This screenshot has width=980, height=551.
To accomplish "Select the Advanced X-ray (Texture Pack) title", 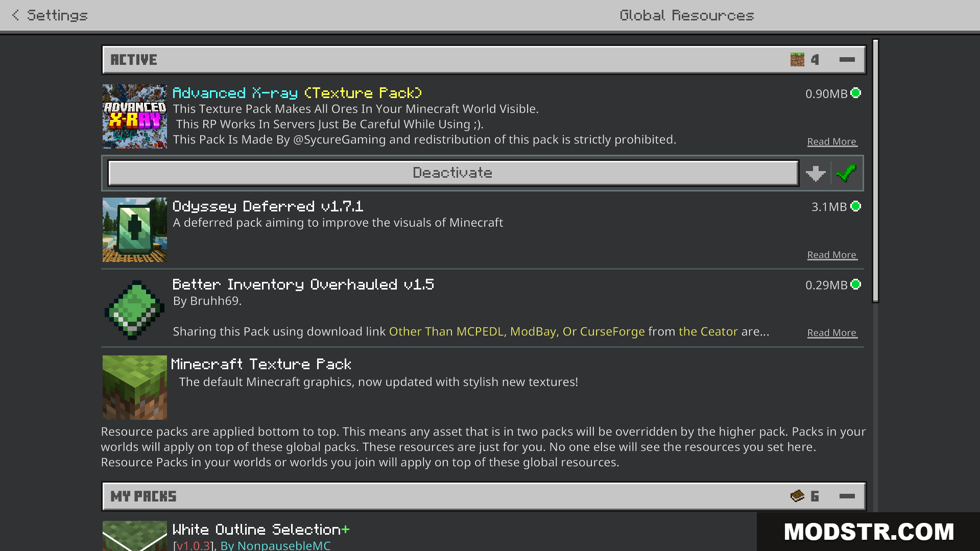I will [x=297, y=93].
